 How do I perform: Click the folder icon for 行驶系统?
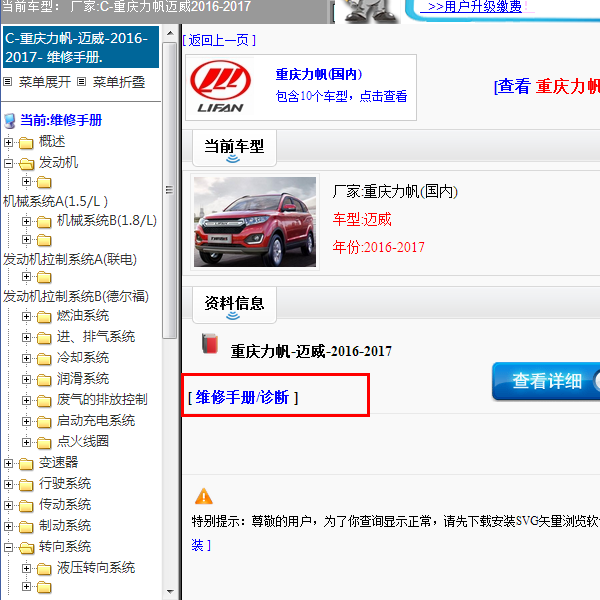click(x=26, y=485)
